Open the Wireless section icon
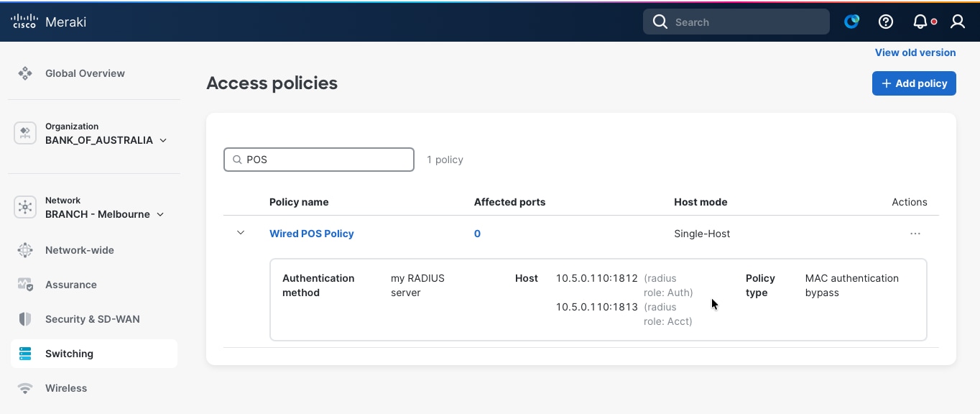The width and height of the screenshot is (980, 414). [x=24, y=387]
